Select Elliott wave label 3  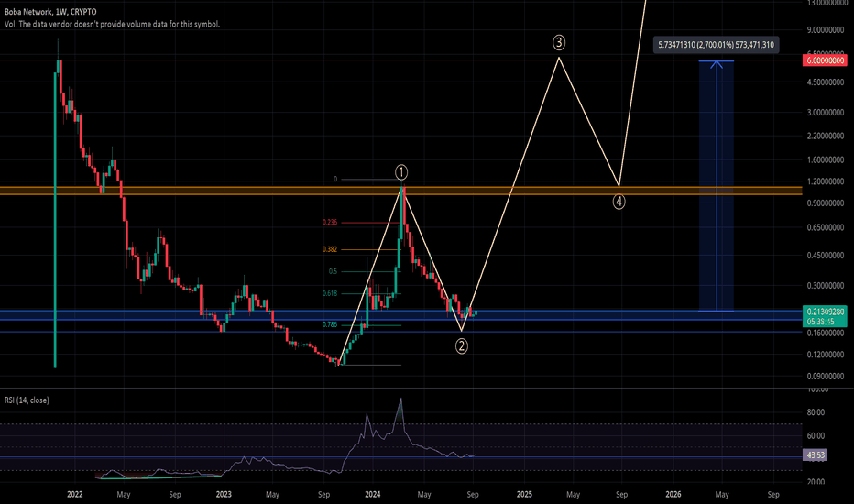[559, 42]
